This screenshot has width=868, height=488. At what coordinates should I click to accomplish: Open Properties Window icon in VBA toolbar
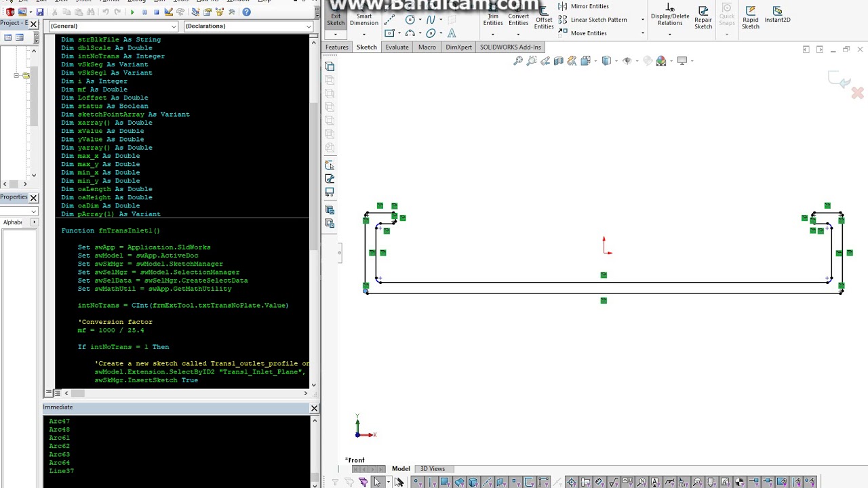coord(208,12)
